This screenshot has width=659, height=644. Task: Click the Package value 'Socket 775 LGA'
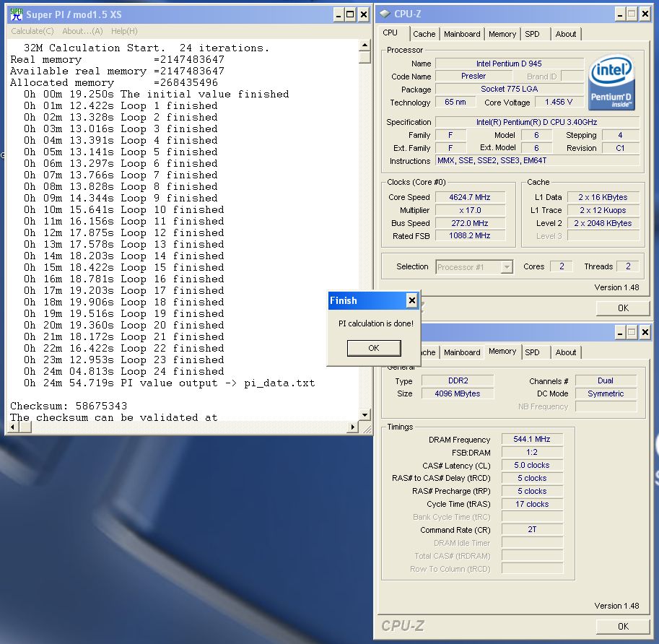[510, 89]
